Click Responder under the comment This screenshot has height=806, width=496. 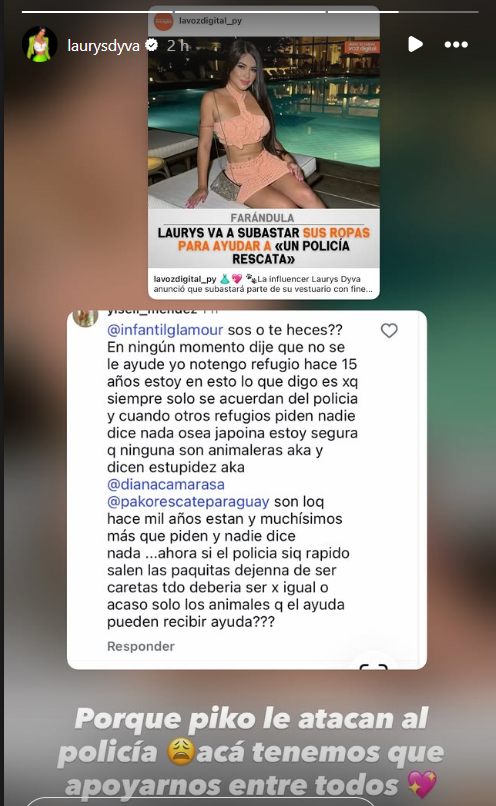141,646
